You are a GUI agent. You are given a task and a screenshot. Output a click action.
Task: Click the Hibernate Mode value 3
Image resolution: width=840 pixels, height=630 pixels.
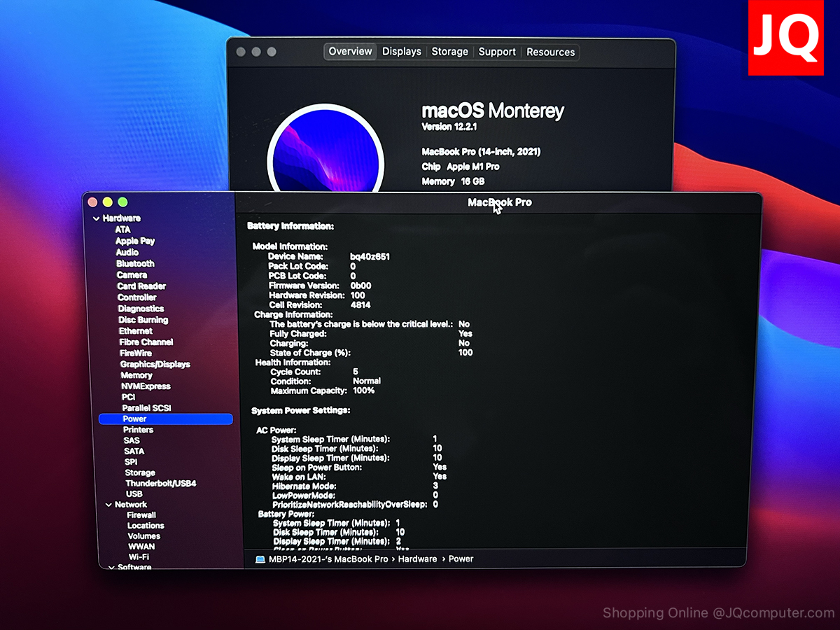tap(435, 486)
